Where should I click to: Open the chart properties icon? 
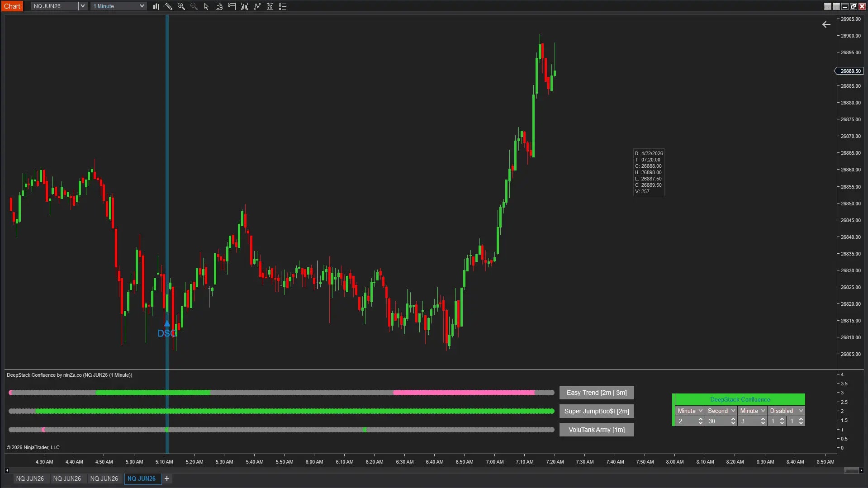click(270, 6)
